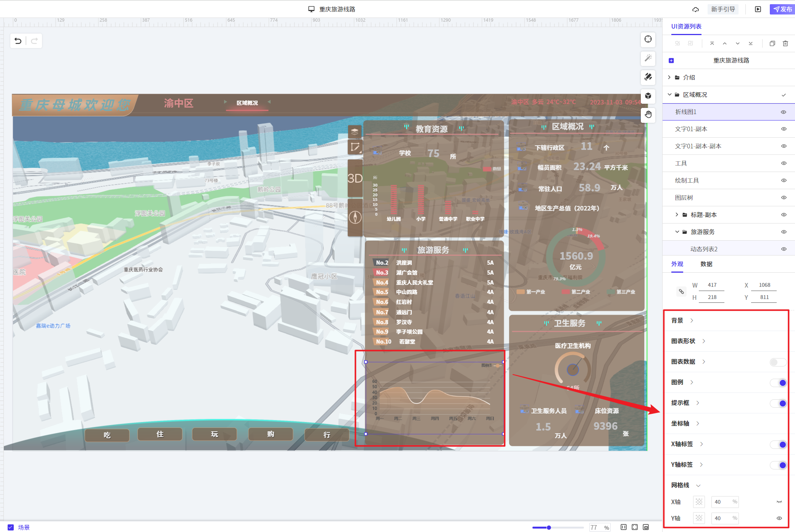The image size is (795, 532).
Task: Click the map compass icon
Action: click(x=355, y=217)
